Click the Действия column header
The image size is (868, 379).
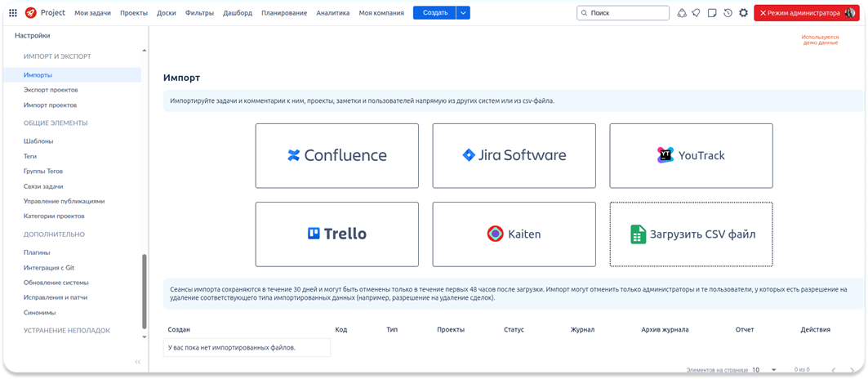(x=816, y=330)
